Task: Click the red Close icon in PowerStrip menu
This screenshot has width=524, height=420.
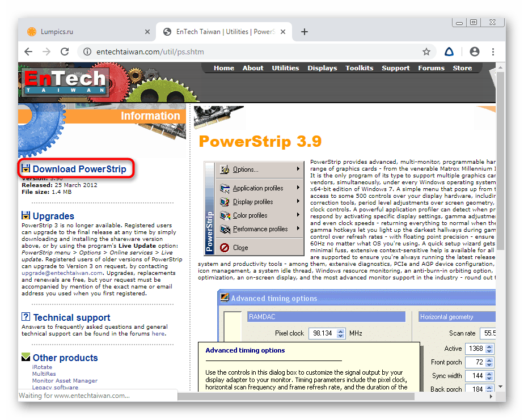Action: click(x=225, y=248)
